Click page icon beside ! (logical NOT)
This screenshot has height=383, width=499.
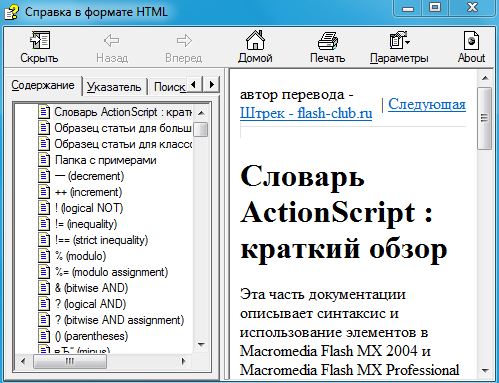[44, 208]
